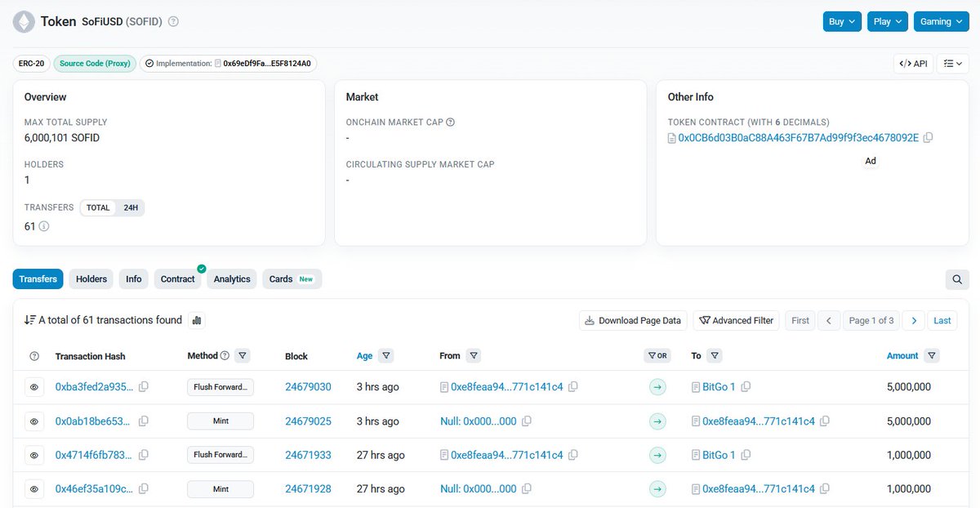Copy To address in block 24679025 row
This screenshot has height=508, width=980.
825,421
